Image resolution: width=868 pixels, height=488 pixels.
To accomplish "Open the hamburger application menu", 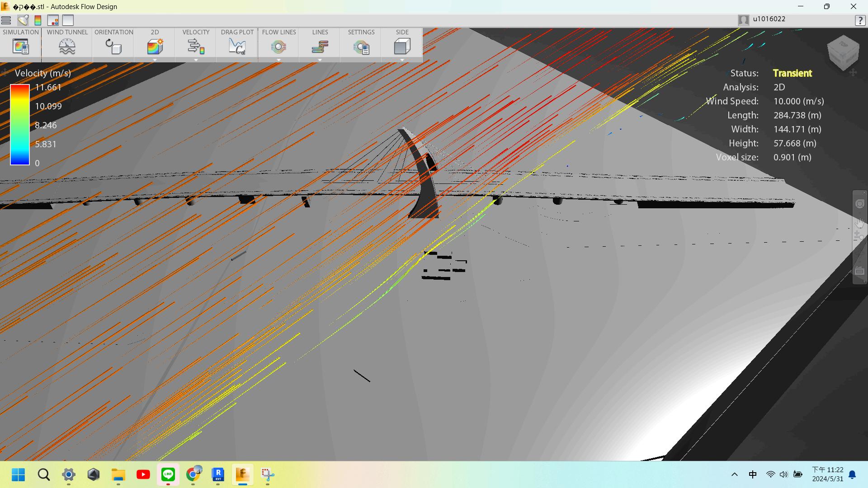I will 6,20.
